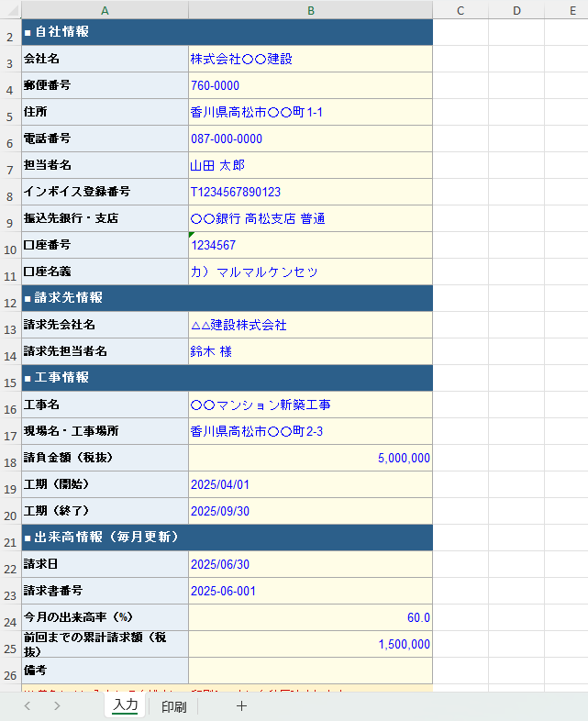Click column D header
588x721 pixels.
pos(516,10)
